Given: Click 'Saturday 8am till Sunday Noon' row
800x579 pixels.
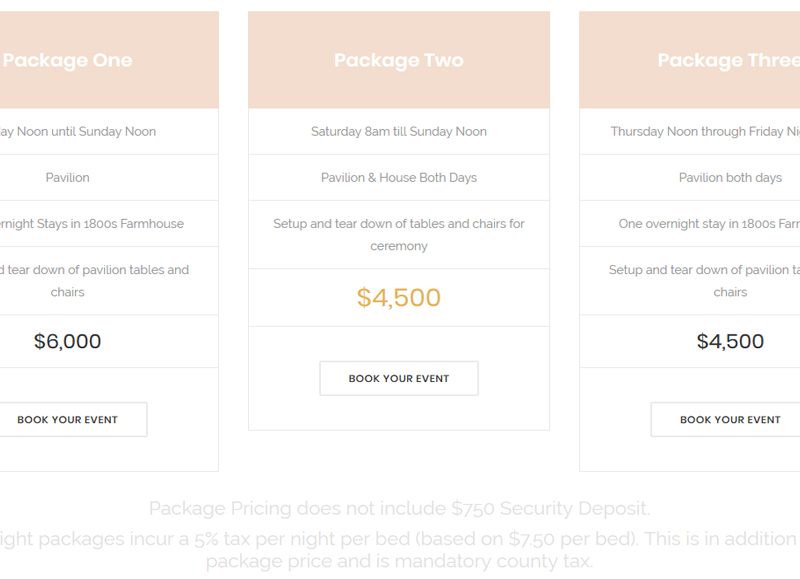Looking at the screenshot, I should 399,132.
